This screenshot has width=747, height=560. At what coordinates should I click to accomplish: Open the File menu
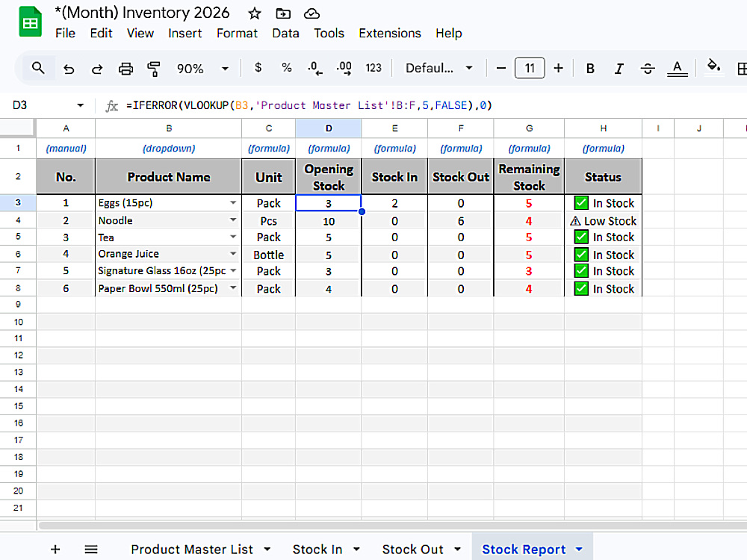pyautogui.click(x=65, y=34)
